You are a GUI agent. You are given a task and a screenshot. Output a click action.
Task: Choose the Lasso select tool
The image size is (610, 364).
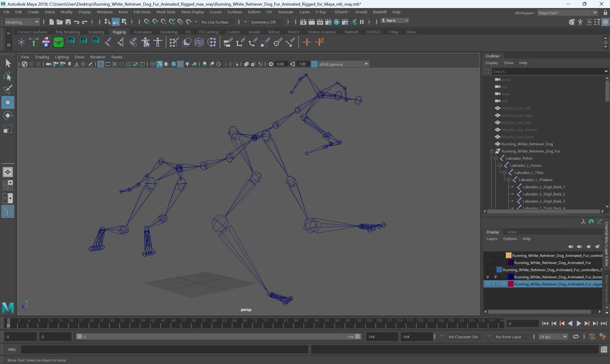(7, 77)
